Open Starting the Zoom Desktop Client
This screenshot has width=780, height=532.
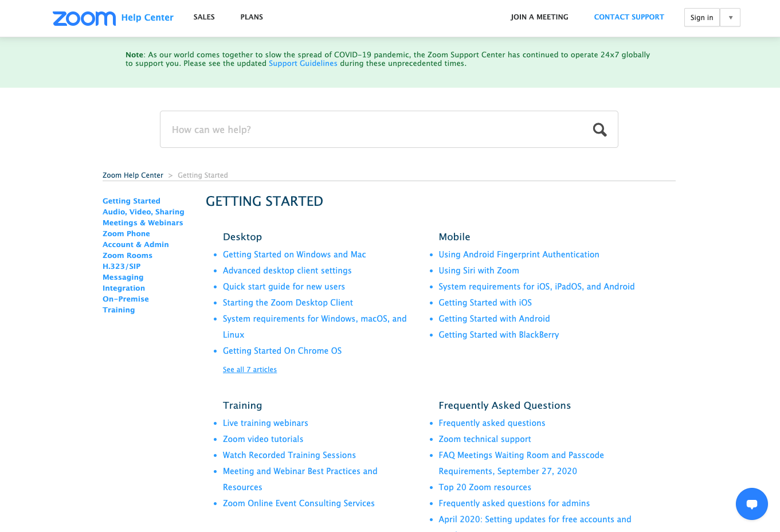pos(288,303)
